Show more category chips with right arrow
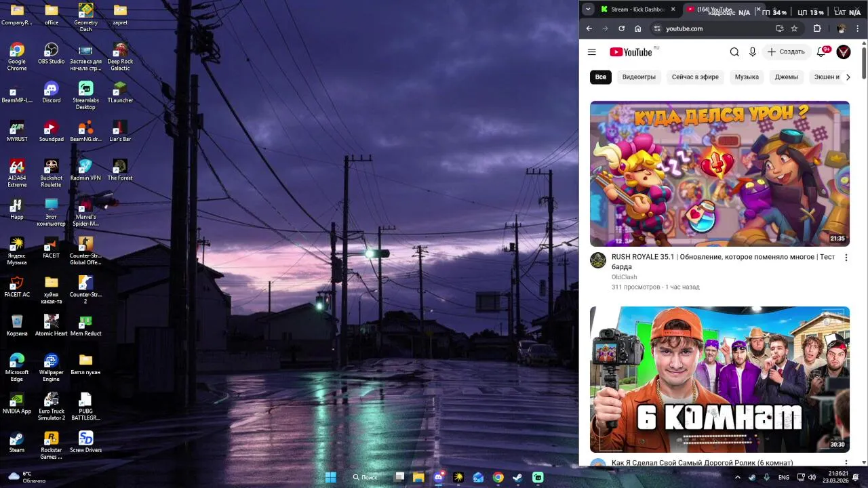 click(x=848, y=77)
